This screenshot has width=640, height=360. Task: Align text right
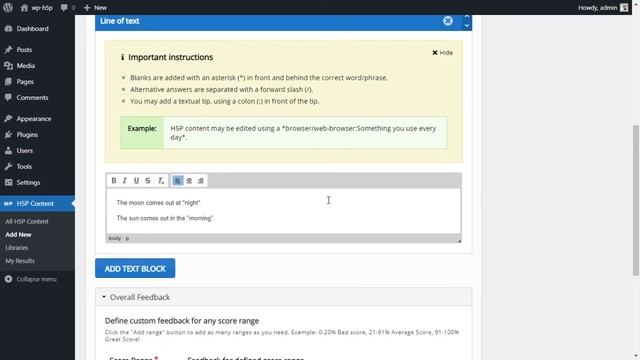click(200, 180)
